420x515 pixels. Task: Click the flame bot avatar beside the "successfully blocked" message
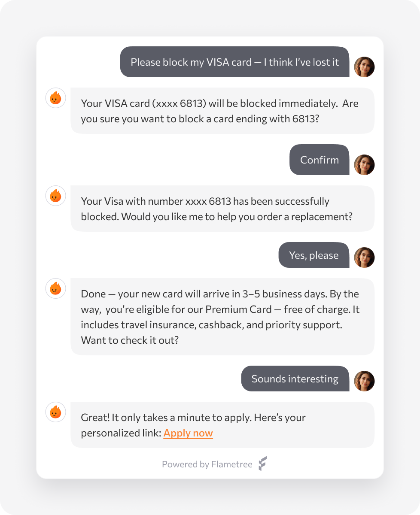pos(55,196)
